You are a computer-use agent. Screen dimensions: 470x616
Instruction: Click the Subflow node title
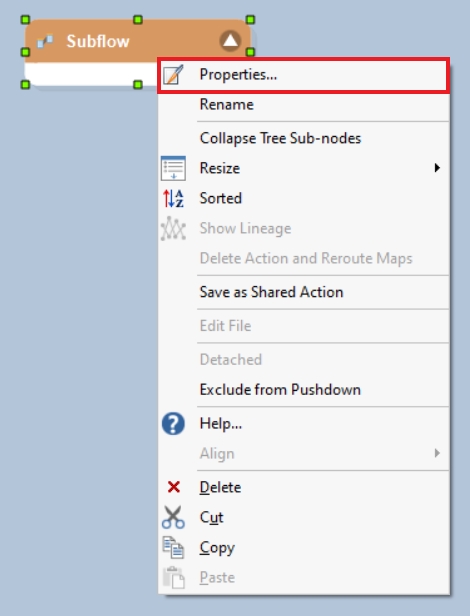pos(98,41)
